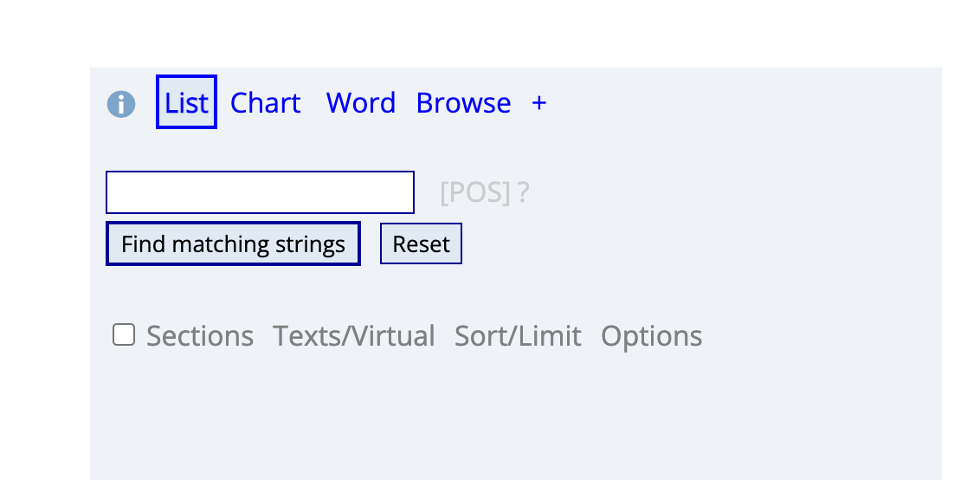Expand the Sort/Limit settings
The width and height of the screenshot is (980, 480).
(x=518, y=336)
